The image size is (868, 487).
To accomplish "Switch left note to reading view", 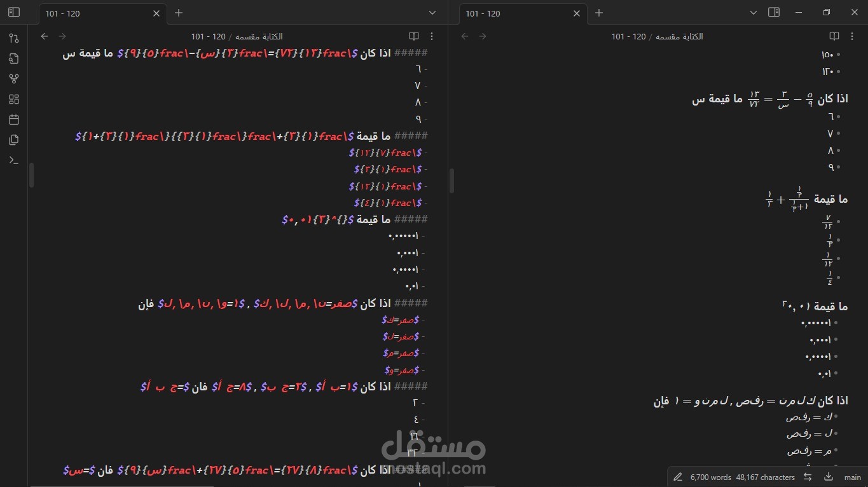I will [414, 36].
